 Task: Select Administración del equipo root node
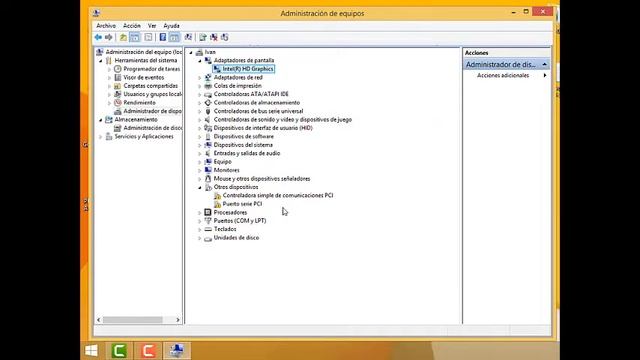pos(144,52)
